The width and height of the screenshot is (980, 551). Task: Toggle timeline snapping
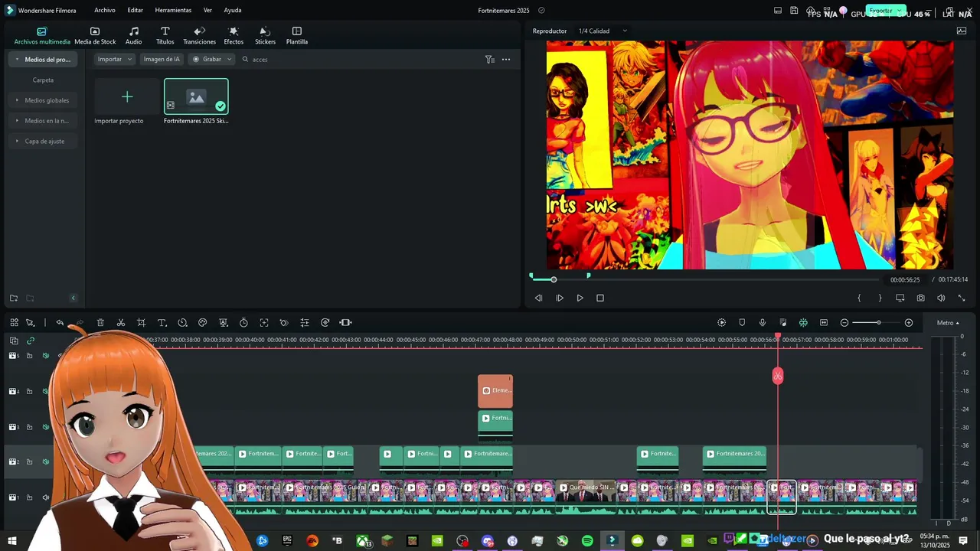click(x=803, y=322)
